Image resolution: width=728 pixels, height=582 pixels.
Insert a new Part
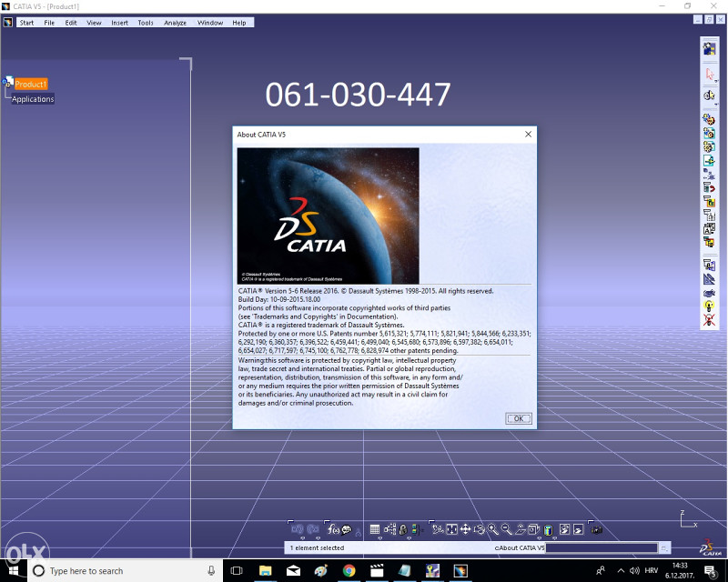(709, 146)
